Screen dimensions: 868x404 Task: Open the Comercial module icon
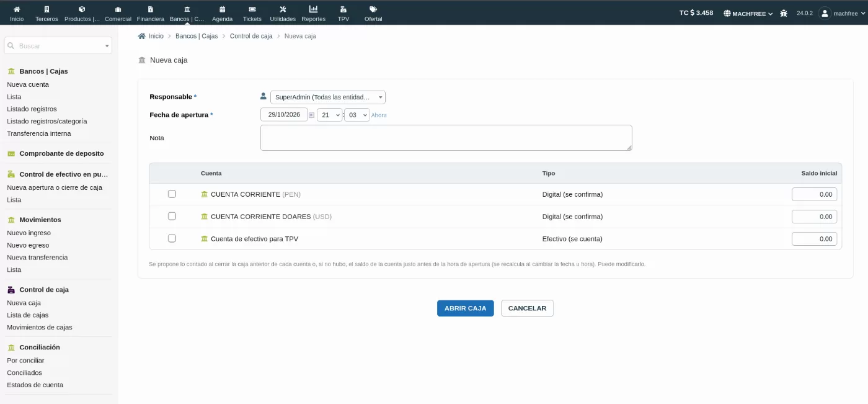[118, 9]
